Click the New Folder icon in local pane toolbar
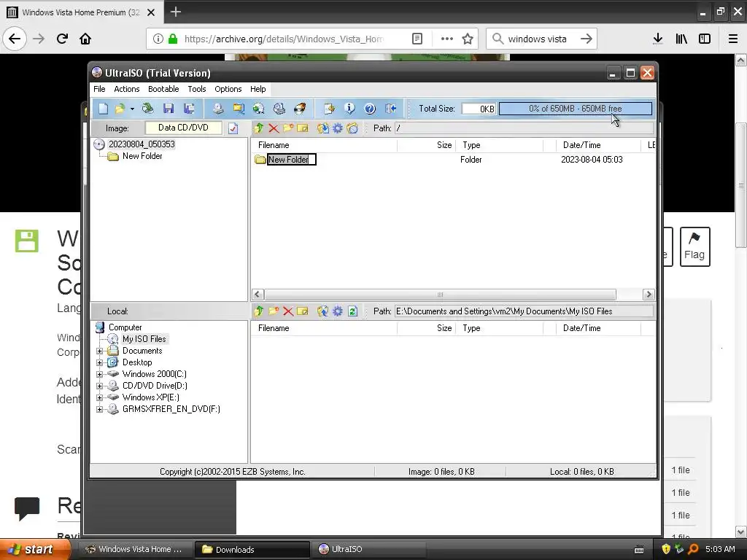Image resolution: width=747 pixels, height=560 pixels. click(274, 311)
